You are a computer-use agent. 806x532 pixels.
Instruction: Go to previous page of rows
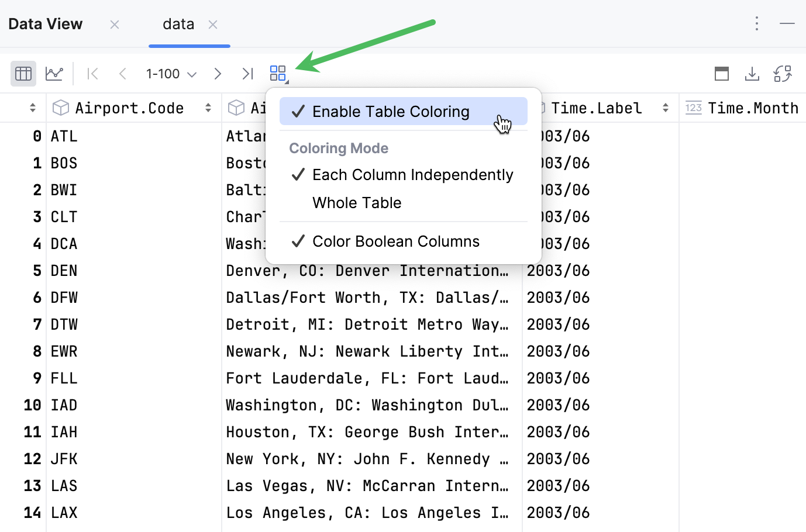coord(123,74)
